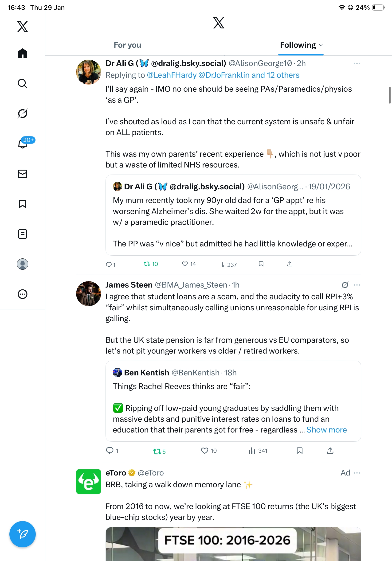Image resolution: width=392 pixels, height=561 pixels.
Task: Click the compose new post button
Action: point(23,534)
